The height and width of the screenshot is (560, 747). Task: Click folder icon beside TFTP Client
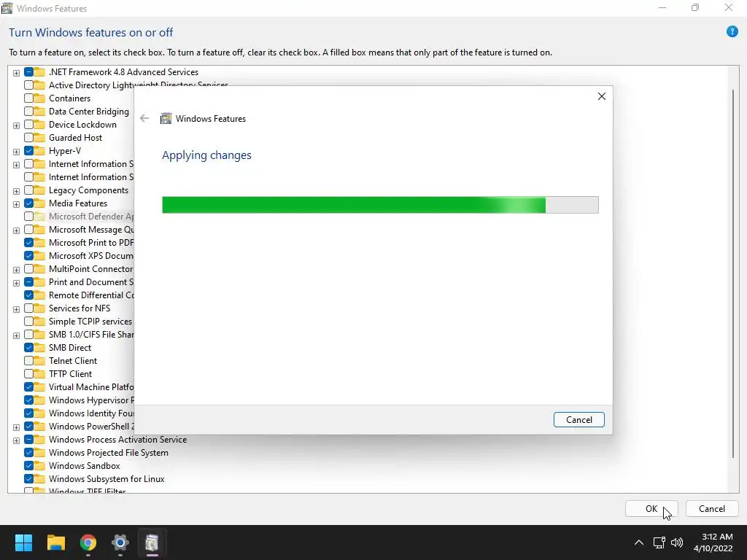click(x=39, y=374)
